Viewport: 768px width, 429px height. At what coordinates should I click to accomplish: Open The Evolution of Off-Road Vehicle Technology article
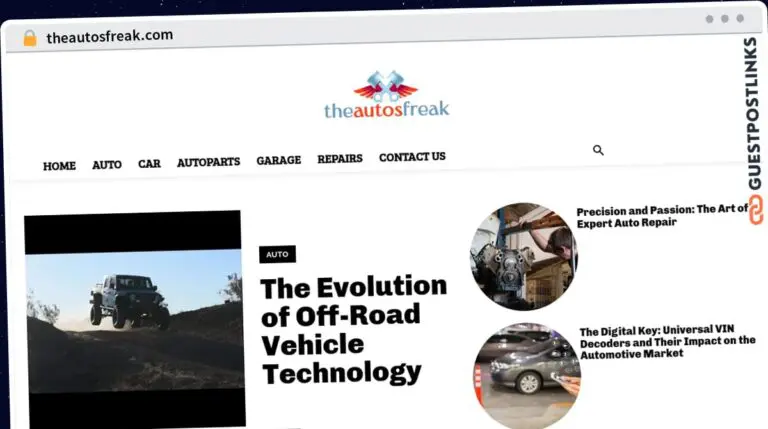click(x=354, y=330)
